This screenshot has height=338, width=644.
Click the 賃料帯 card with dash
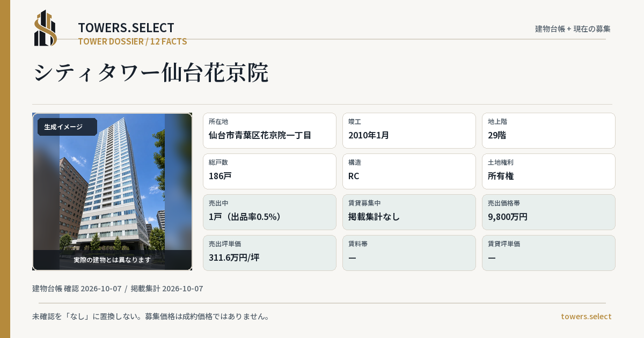click(x=409, y=253)
